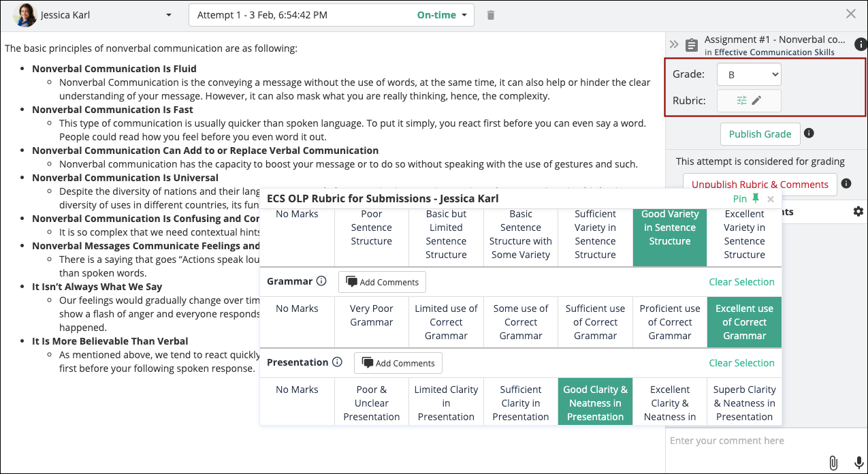The image size is (868, 474).
Task: Clear selection for the Grammar row
Action: (741, 282)
